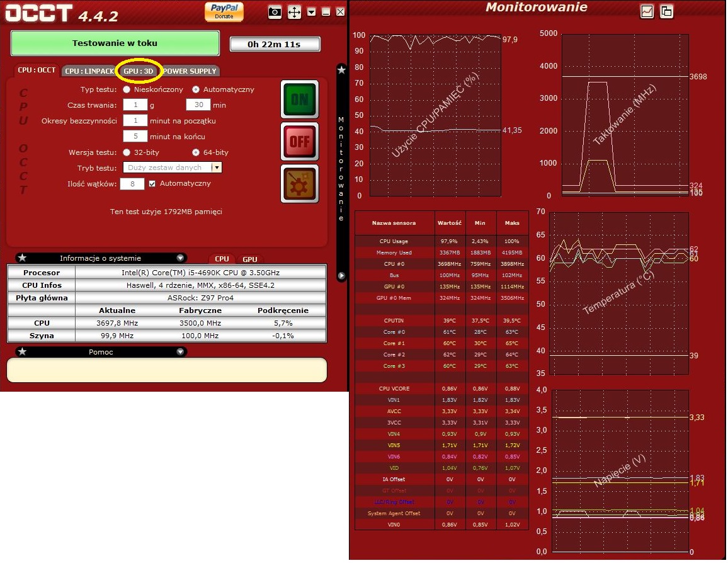Click the Temperatura graph

[x=619, y=293]
